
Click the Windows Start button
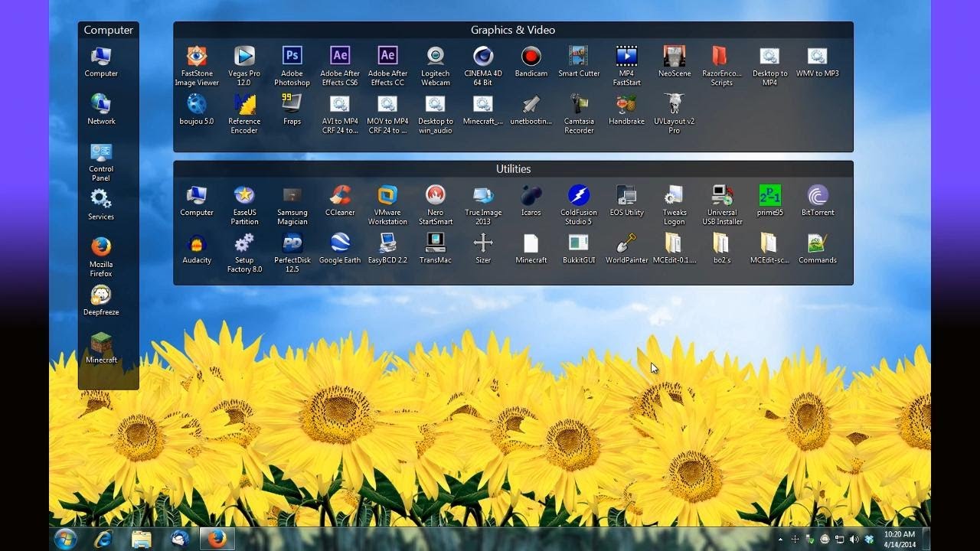tap(66, 539)
